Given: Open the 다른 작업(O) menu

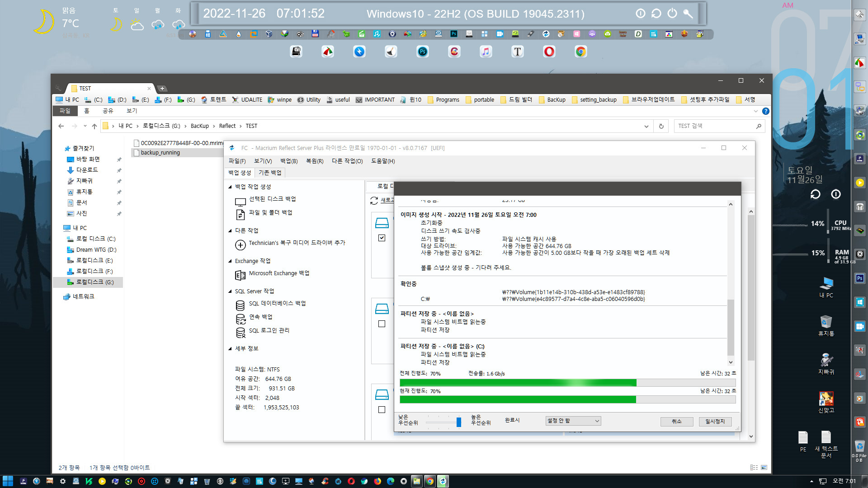Looking at the screenshot, I should (x=347, y=161).
